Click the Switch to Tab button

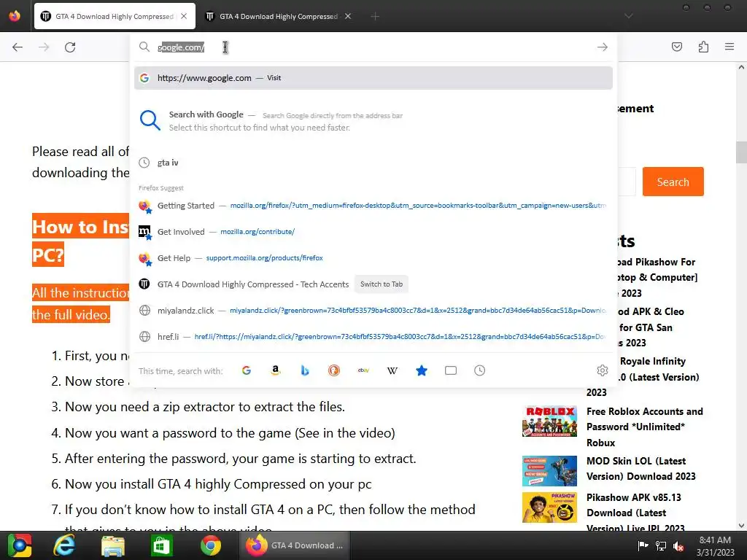(x=381, y=284)
